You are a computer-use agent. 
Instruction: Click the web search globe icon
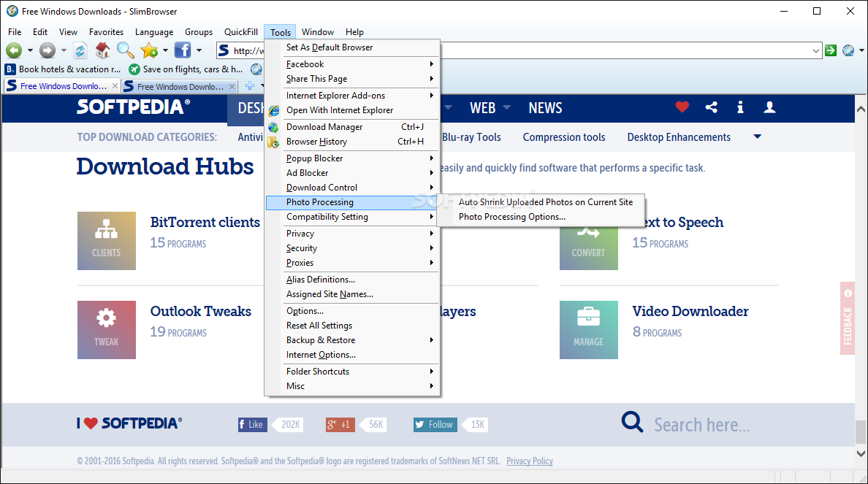click(848, 50)
